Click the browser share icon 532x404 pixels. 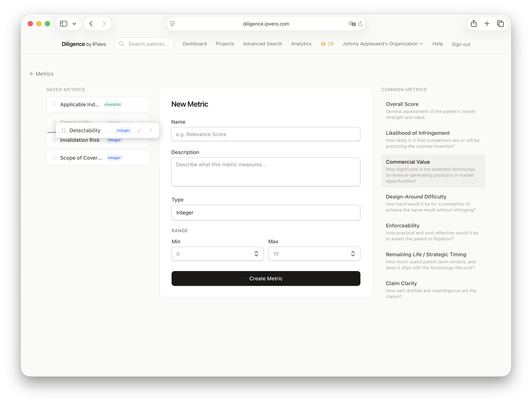[474, 24]
